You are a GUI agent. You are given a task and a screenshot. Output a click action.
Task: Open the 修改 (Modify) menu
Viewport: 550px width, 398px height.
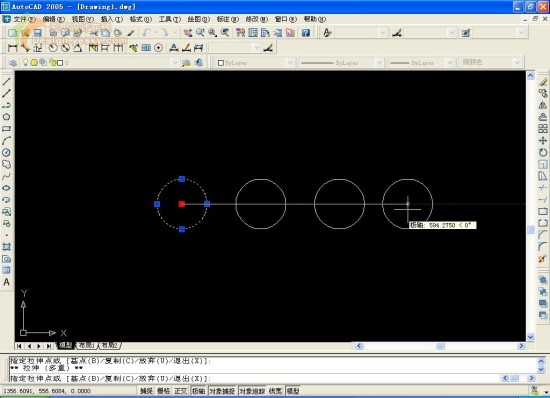pos(256,19)
